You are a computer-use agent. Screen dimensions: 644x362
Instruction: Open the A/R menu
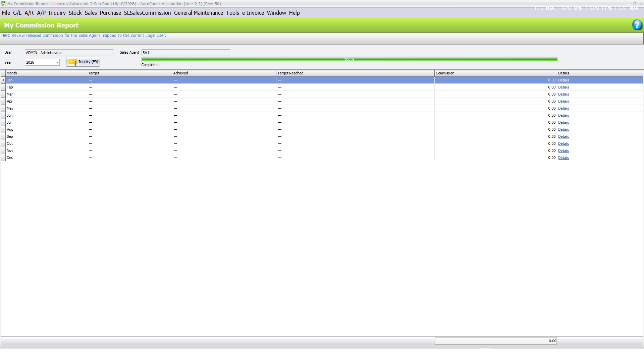pos(29,13)
